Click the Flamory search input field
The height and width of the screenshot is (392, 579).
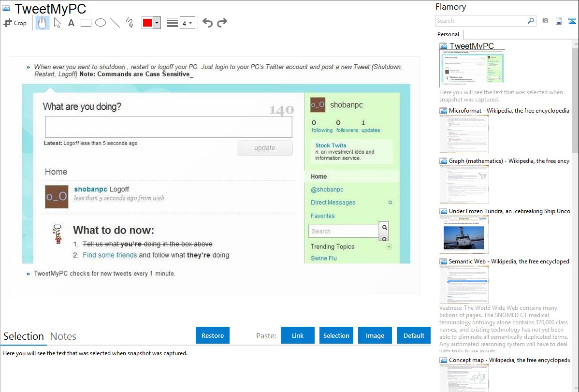coord(481,21)
